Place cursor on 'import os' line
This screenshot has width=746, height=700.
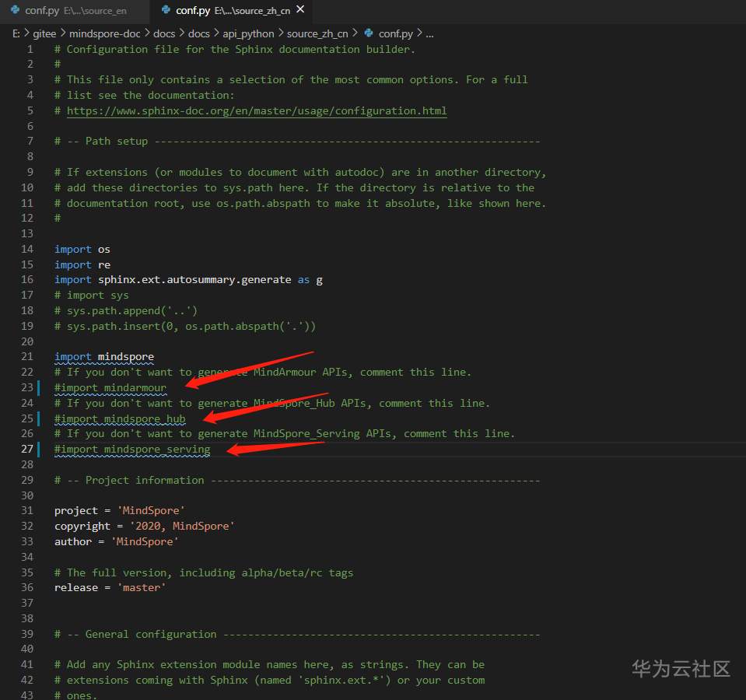pos(82,249)
